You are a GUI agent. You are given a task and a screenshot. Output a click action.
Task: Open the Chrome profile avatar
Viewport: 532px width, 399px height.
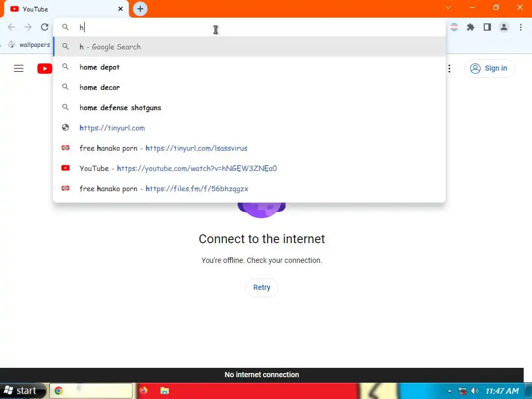(504, 27)
